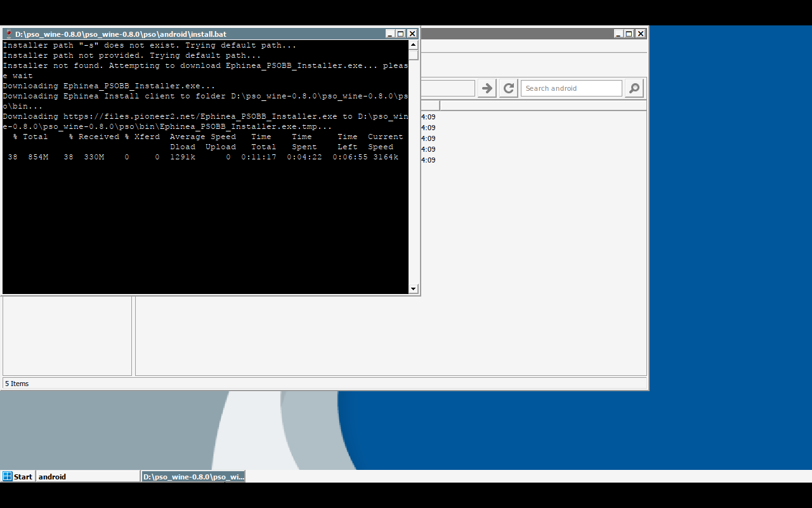Switch to android taskbar window
Image resolution: width=812 pixels, height=508 pixels.
(88, 476)
